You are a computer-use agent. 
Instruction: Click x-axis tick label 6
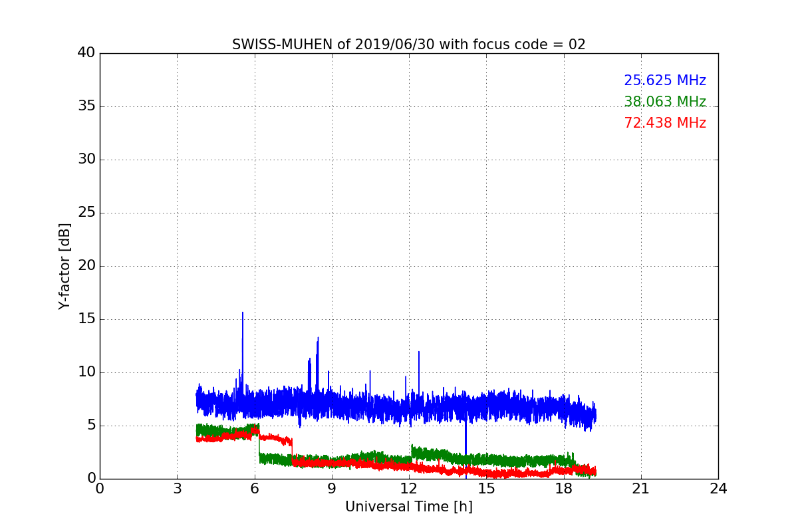(255, 489)
